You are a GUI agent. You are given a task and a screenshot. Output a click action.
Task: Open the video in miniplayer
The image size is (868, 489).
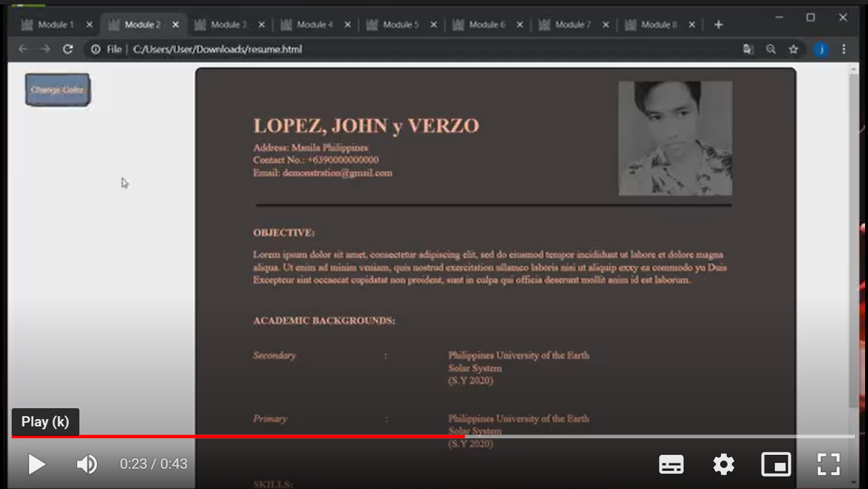click(776, 464)
